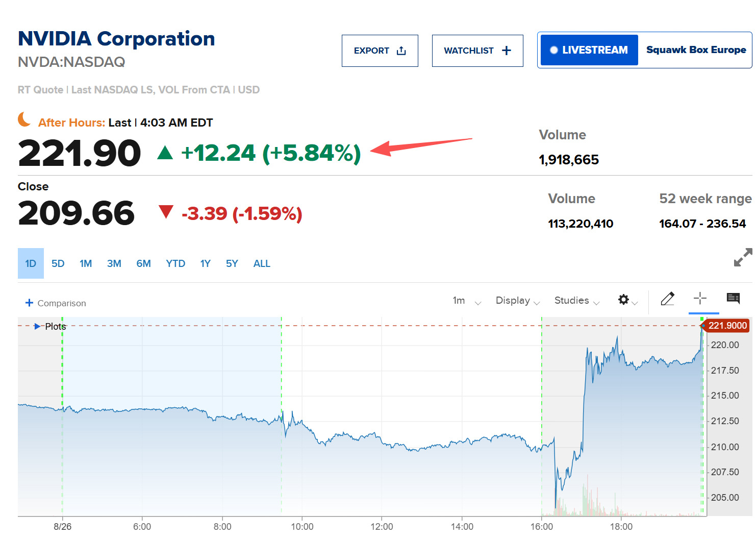Click the 221.9000 price marker label
Screen dimensions: 756x539
[x=726, y=326]
